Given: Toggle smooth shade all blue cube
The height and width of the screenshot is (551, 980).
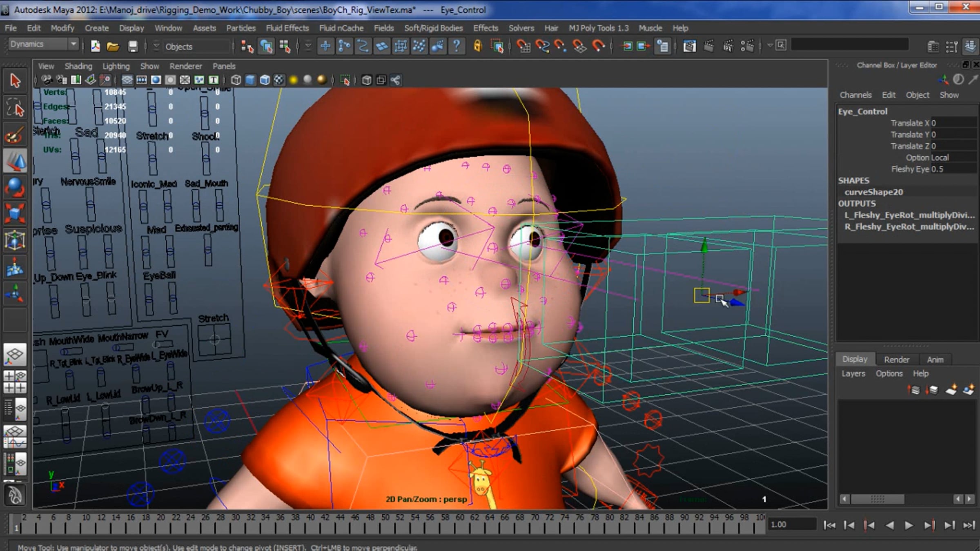Looking at the screenshot, I should [250, 80].
